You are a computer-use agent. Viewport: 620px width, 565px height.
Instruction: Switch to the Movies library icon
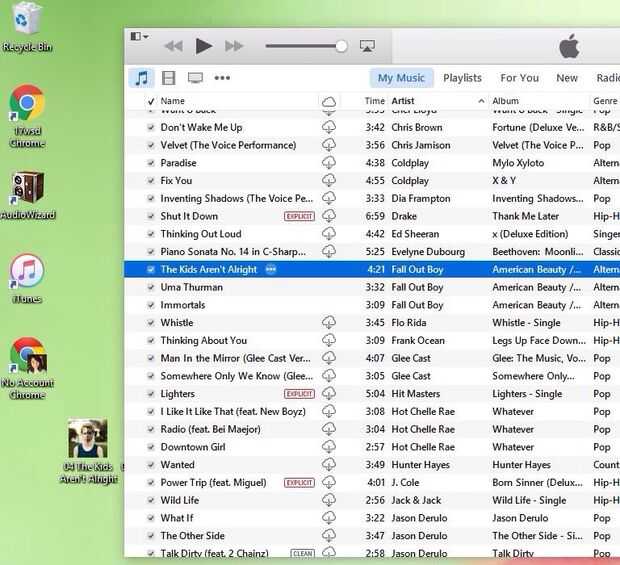pyautogui.click(x=168, y=78)
